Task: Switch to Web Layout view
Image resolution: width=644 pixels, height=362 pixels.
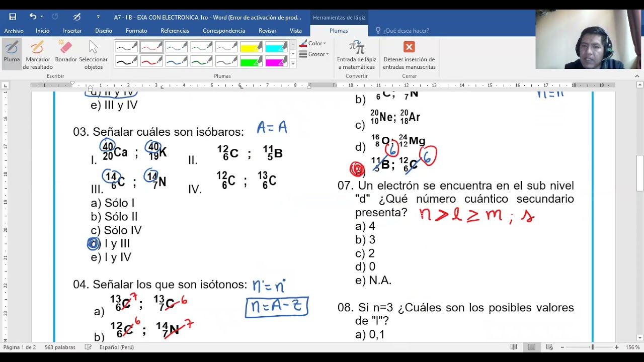Action: pos(549,347)
